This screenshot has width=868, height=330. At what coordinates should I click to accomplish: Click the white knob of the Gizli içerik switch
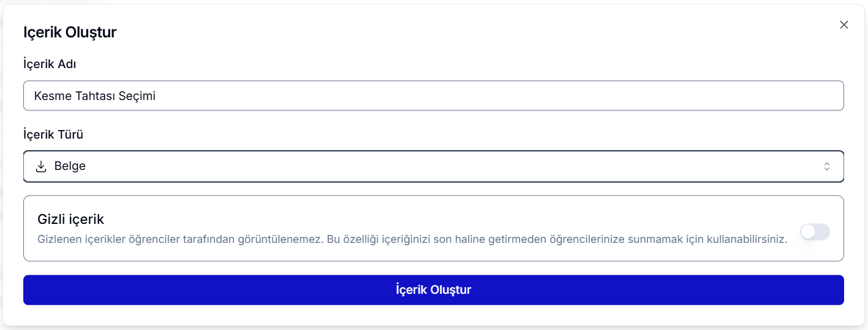[809, 231]
